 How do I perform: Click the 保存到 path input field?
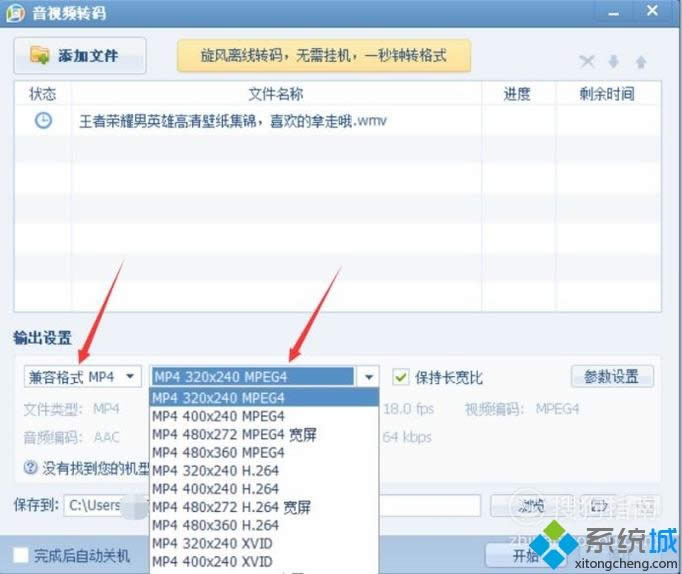(272, 505)
